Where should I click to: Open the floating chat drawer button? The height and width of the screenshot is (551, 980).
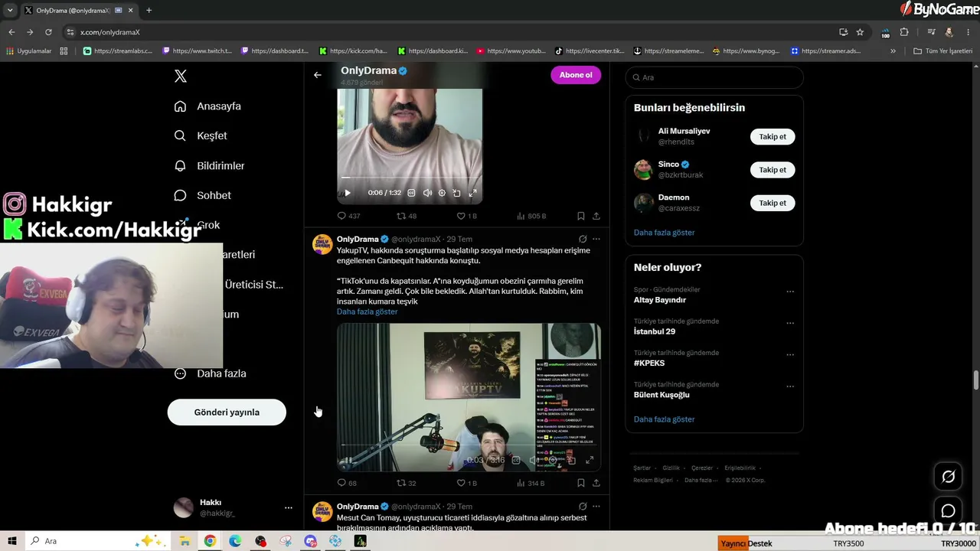point(948,511)
